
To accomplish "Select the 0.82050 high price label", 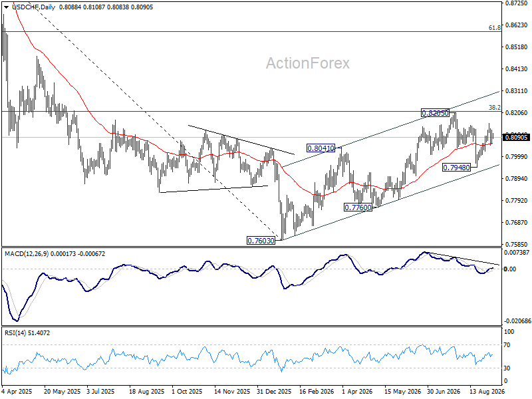I will pos(435,113).
